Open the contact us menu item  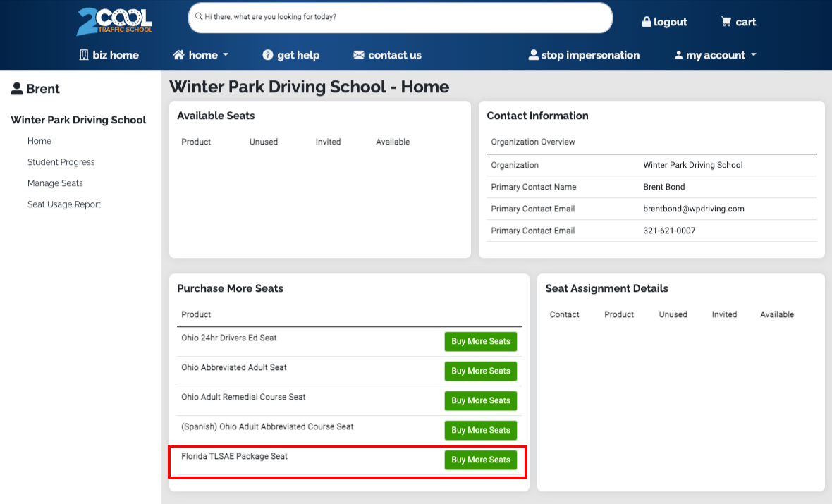tap(387, 55)
